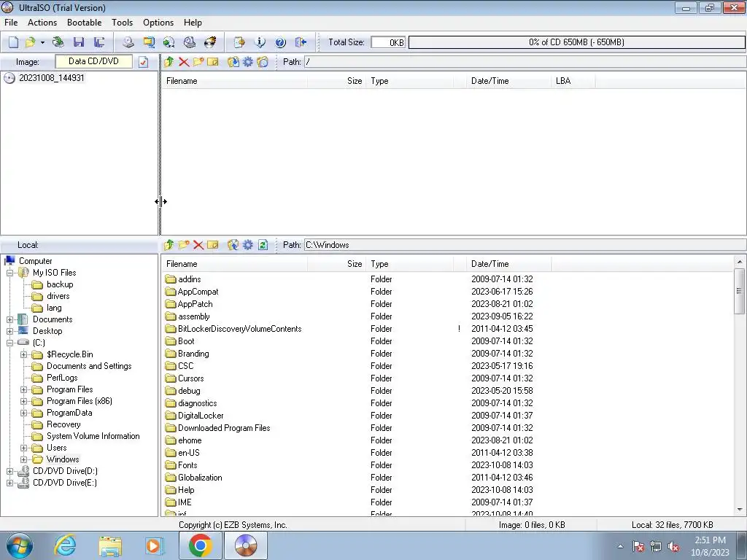Open the Bootable menu
The image size is (747, 560).
pos(85,23)
